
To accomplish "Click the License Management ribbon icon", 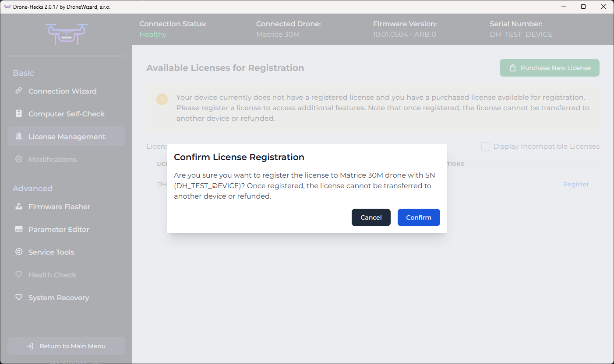I will pos(18,136).
